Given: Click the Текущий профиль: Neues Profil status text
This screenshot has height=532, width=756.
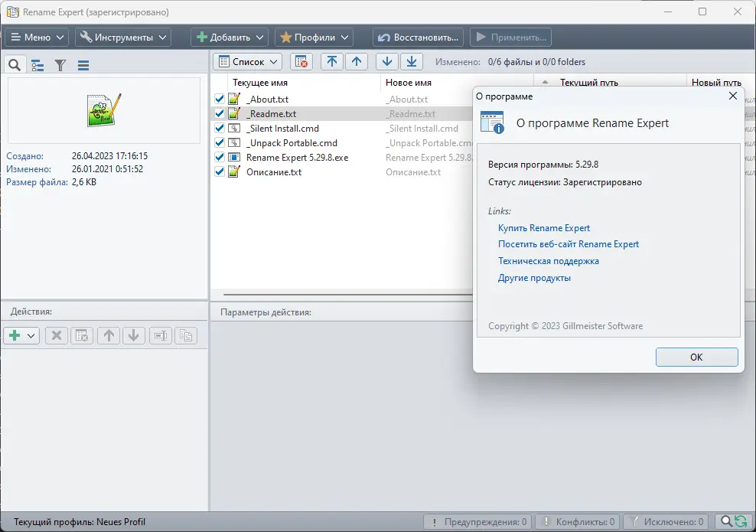Looking at the screenshot, I should (79, 521).
